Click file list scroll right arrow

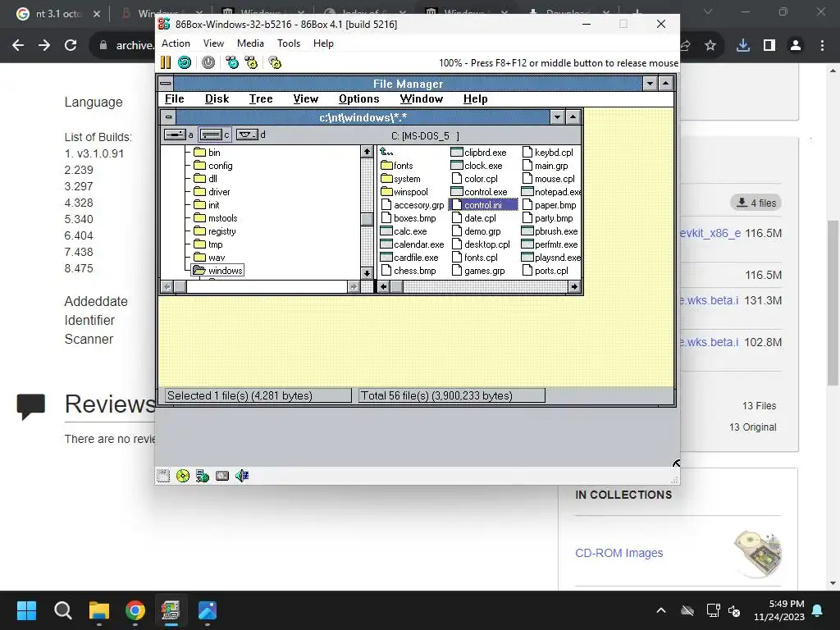[574, 286]
